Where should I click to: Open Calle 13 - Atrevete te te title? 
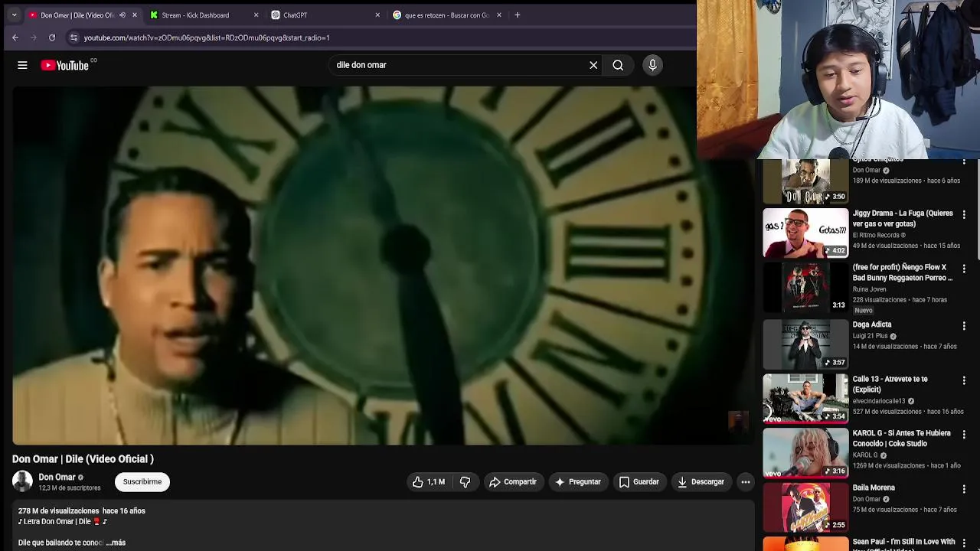(890, 384)
